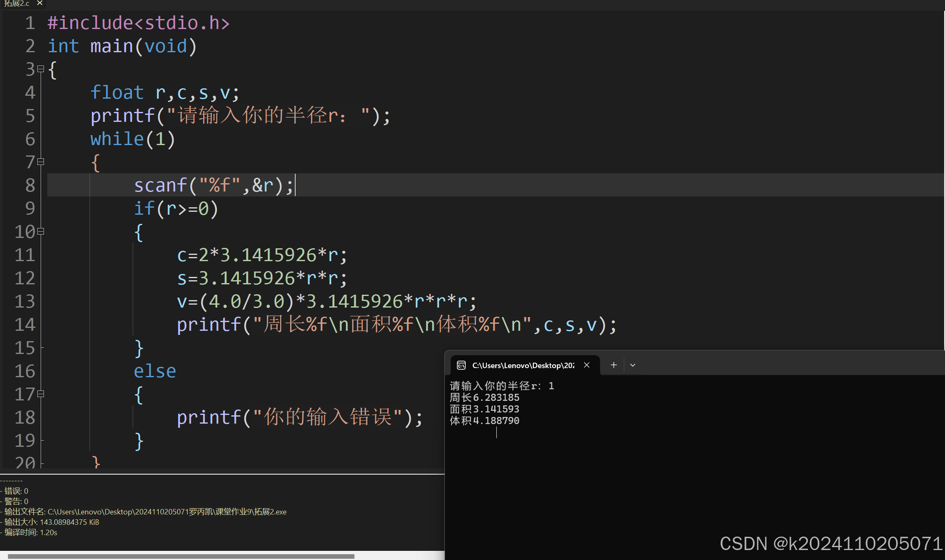Click the else keyword on line 16
The width and height of the screenshot is (945, 560).
click(x=155, y=371)
